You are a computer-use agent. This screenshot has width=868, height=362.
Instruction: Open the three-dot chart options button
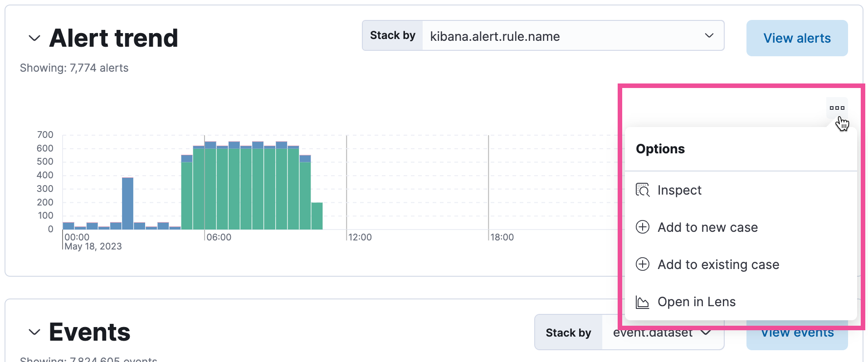[837, 108]
